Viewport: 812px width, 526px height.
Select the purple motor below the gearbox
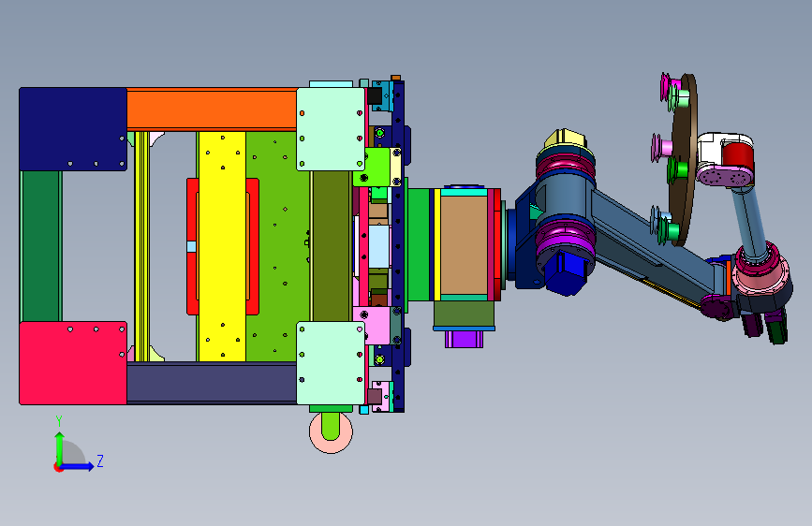point(464,339)
